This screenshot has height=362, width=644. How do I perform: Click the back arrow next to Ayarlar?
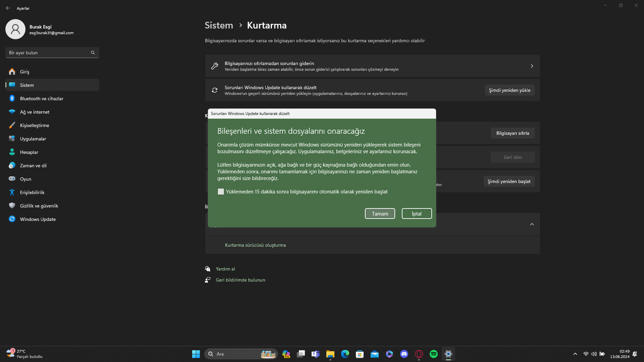[8, 8]
